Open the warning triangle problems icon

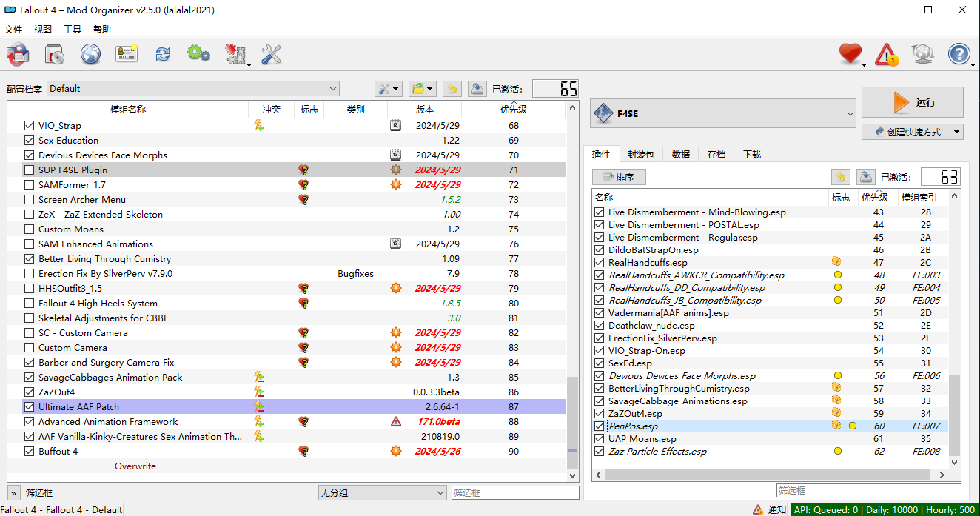pos(886,54)
